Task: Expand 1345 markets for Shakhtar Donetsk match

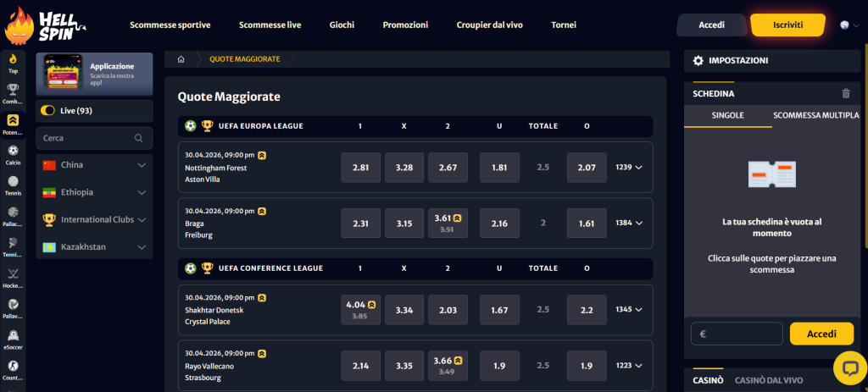Action: click(x=629, y=309)
